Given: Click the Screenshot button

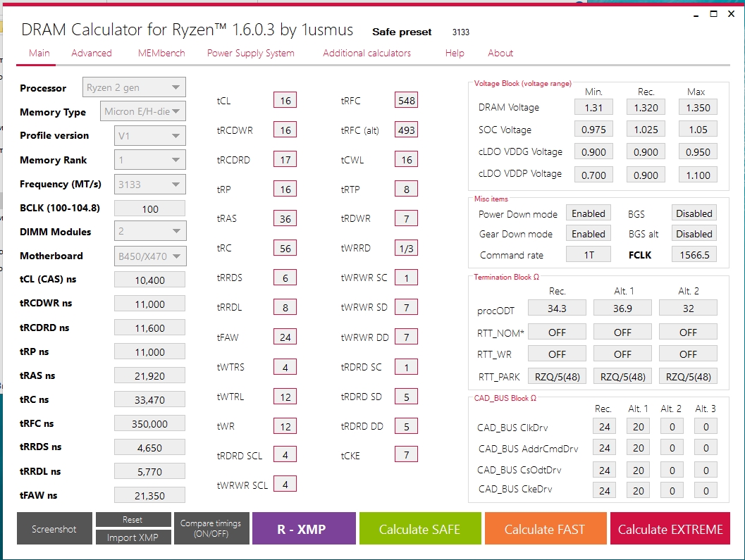Looking at the screenshot, I should [54, 528].
